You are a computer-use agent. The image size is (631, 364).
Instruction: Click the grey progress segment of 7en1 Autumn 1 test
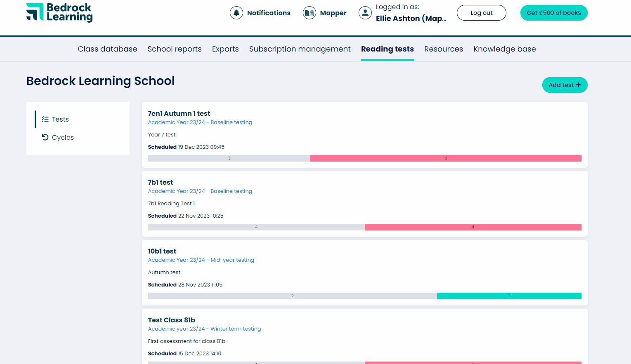click(229, 158)
